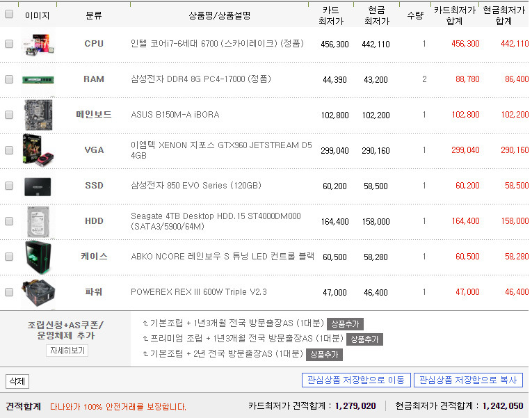Add 프리미엄 조립 option via 상품추가
The height and width of the screenshot is (418, 532).
tap(364, 339)
